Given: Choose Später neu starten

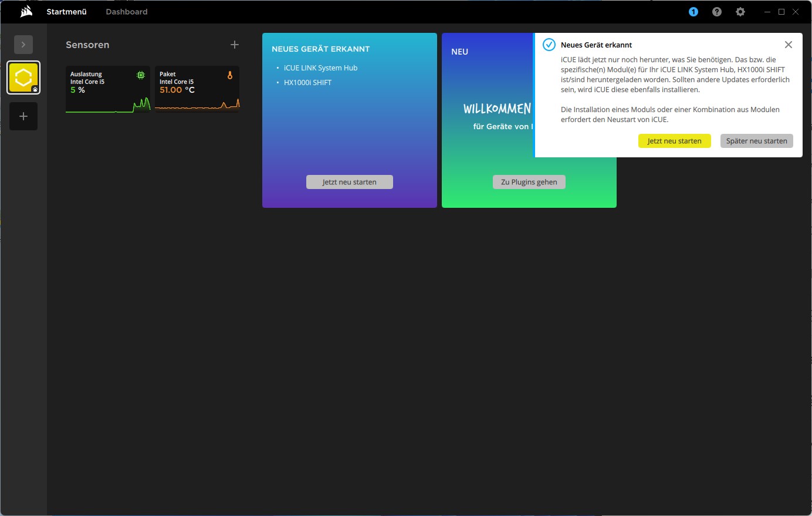Looking at the screenshot, I should 756,141.
